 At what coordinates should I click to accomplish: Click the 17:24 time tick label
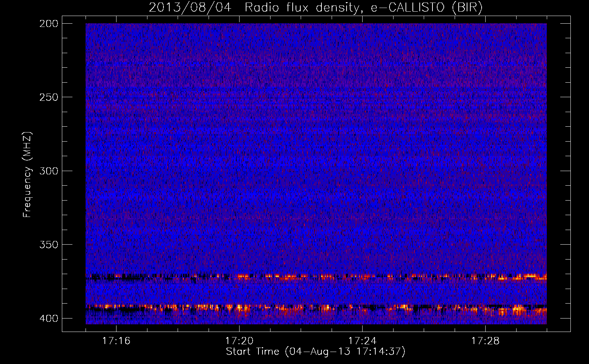[362, 341]
